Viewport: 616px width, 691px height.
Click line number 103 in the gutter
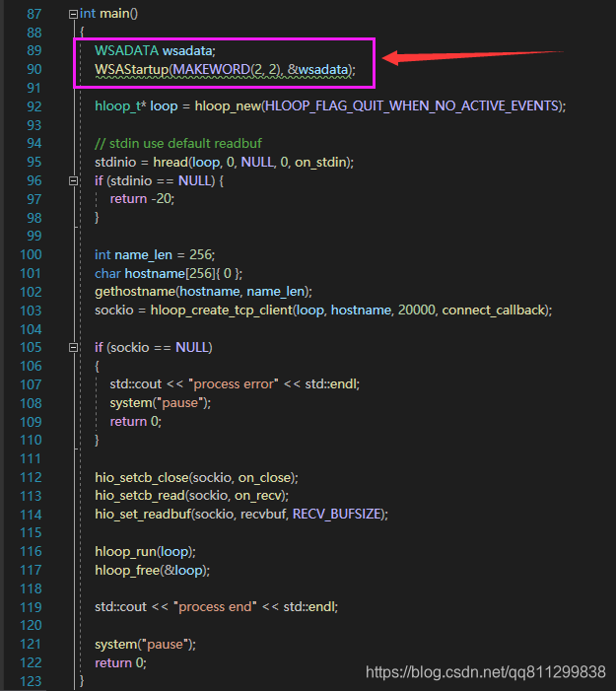click(x=31, y=311)
